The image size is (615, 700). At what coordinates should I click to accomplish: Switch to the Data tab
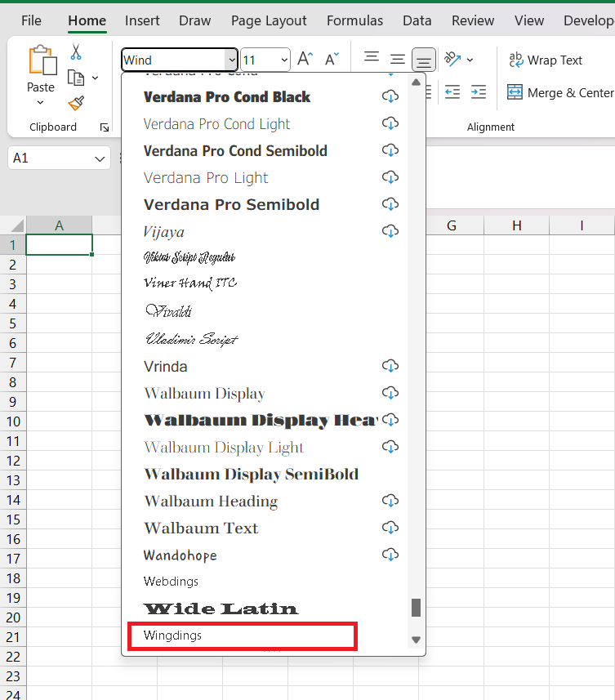(x=417, y=20)
